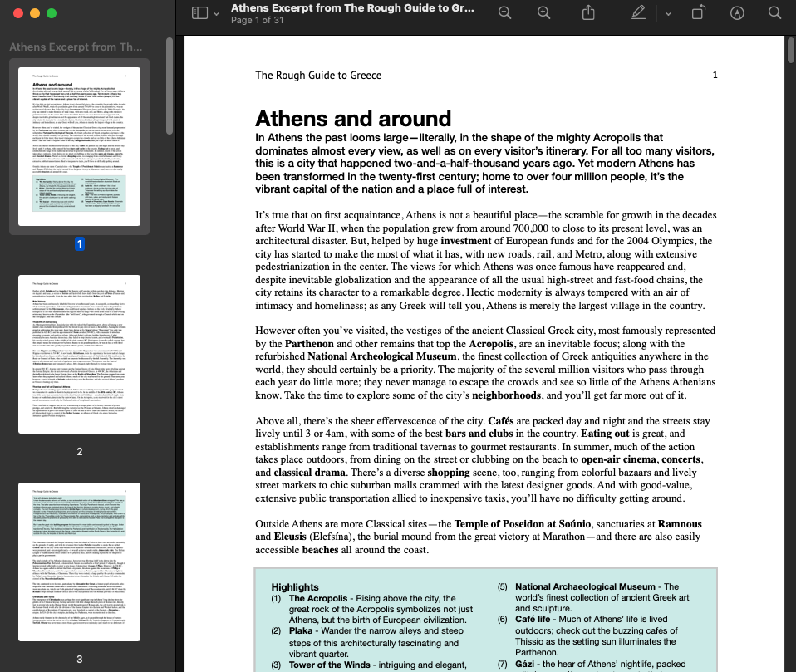Zoom out of the document
The height and width of the screenshot is (672, 796).
pyautogui.click(x=504, y=13)
